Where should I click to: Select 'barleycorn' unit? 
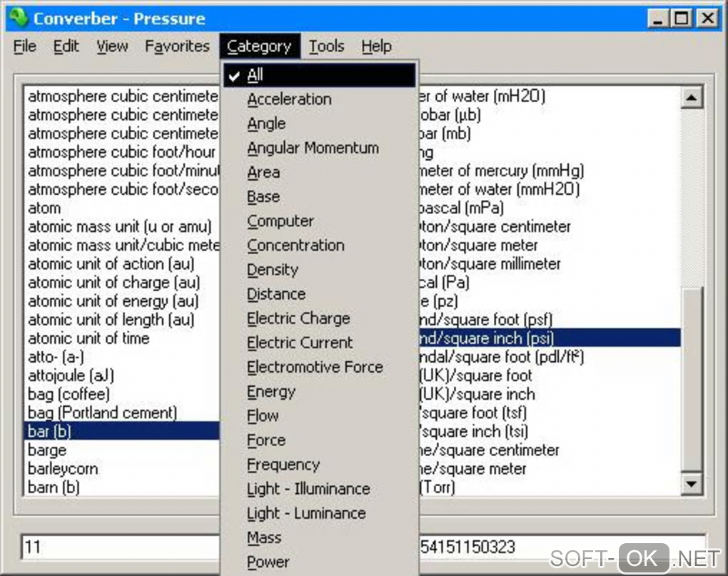pos(121,468)
